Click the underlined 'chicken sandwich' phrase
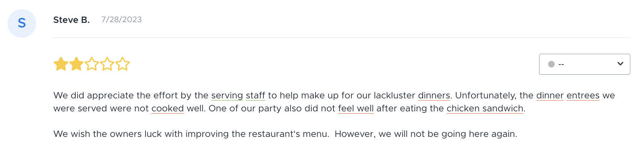 tap(485, 108)
